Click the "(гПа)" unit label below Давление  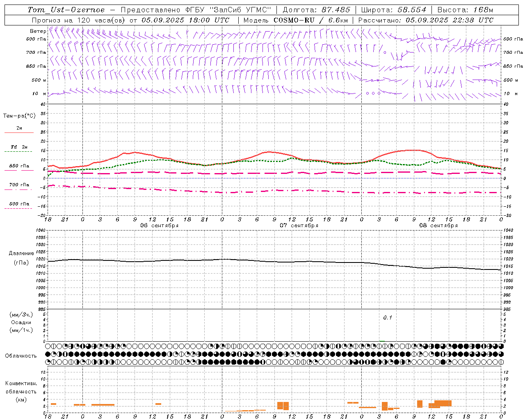pyautogui.click(x=21, y=263)
